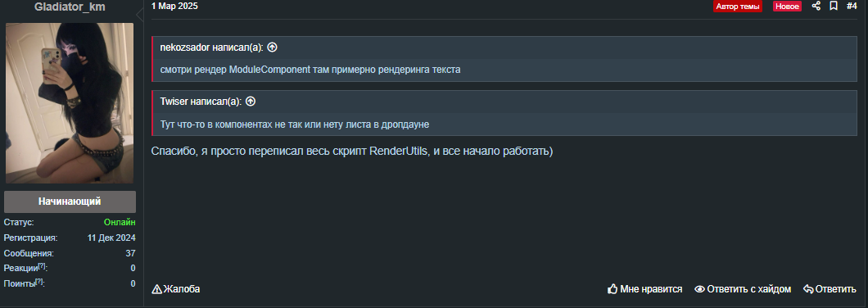Click the share icon next to post number
The height and width of the screenshot is (308, 868).
tap(816, 6)
